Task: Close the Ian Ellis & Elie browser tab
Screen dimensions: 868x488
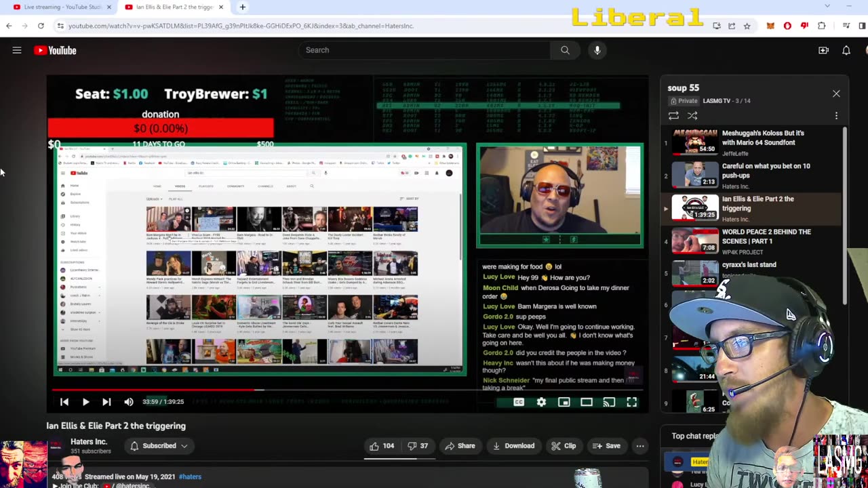Action: [221, 7]
